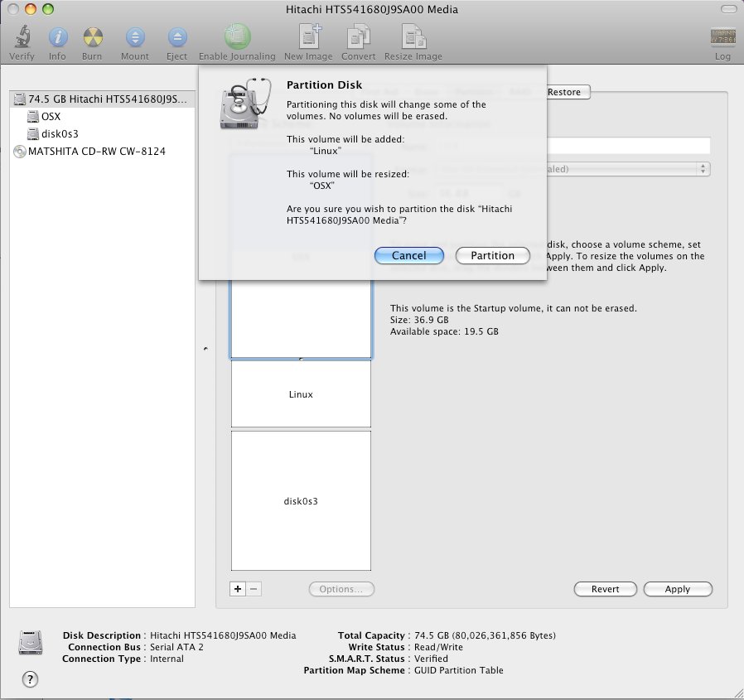Open the Info toolbar icon
This screenshot has width=744, height=700.
click(x=57, y=37)
